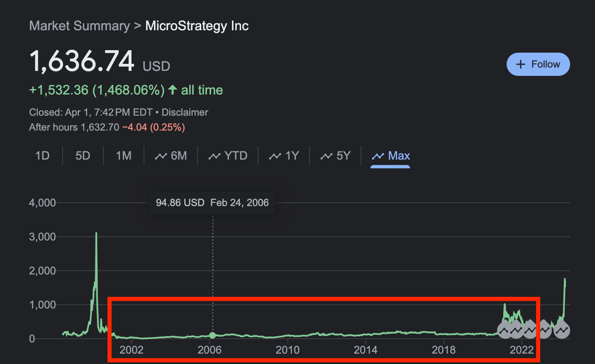The width and height of the screenshot is (595, 364).
Task: Click the 2014 x-axis label
Action: coord(366,350)
